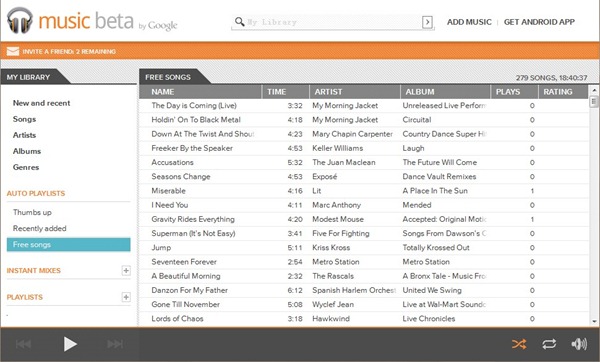Viewport: 600px width, 362px height.
Task: Add a new playlist with plus
Action: pyautogui.click(x=126, y=297)
